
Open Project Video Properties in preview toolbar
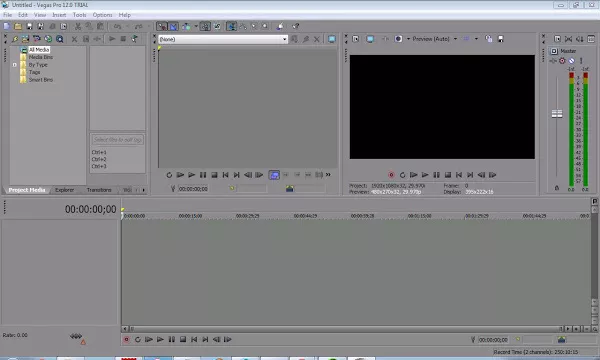(x=356, y=39)
